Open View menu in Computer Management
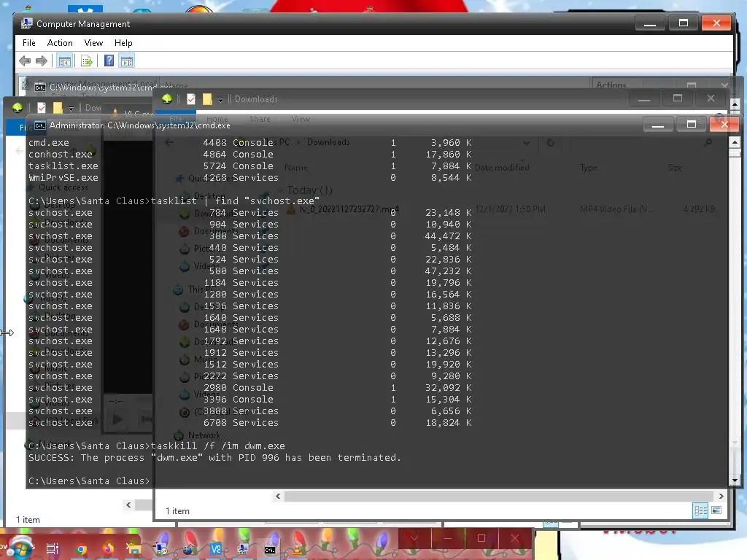 93,43
